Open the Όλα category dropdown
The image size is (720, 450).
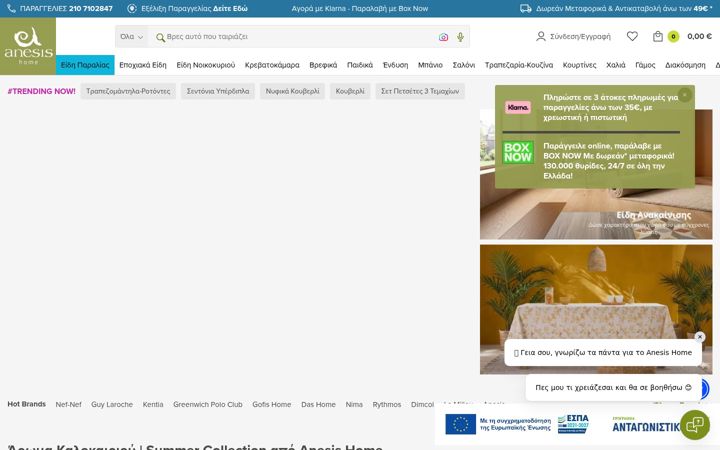[x=131, y=37]
